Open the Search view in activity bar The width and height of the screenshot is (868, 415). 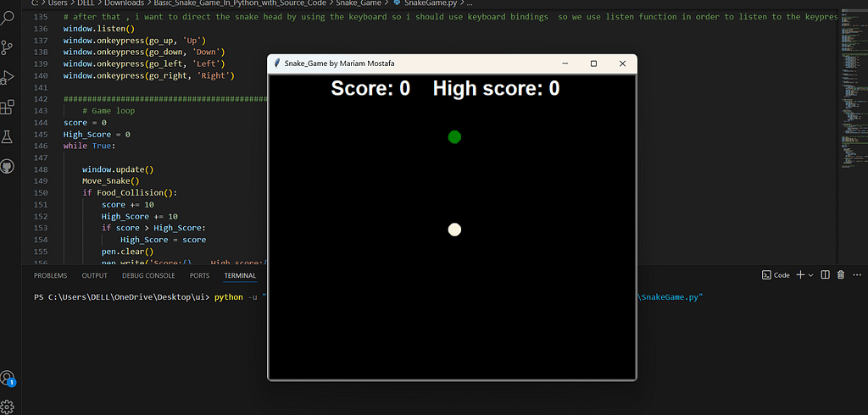(7, 18)
